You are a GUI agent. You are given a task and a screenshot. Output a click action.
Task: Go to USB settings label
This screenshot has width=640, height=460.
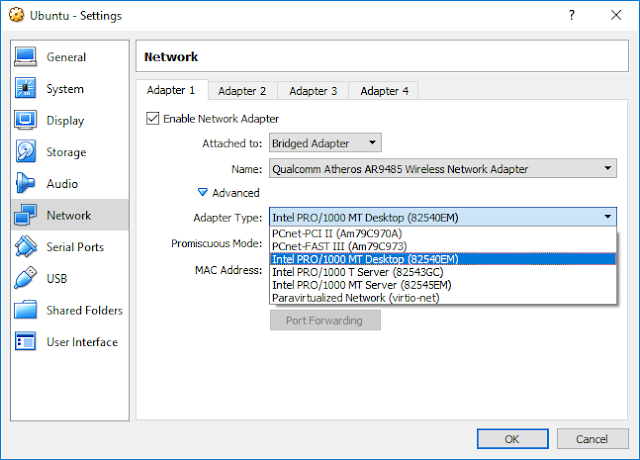[57, 278]
